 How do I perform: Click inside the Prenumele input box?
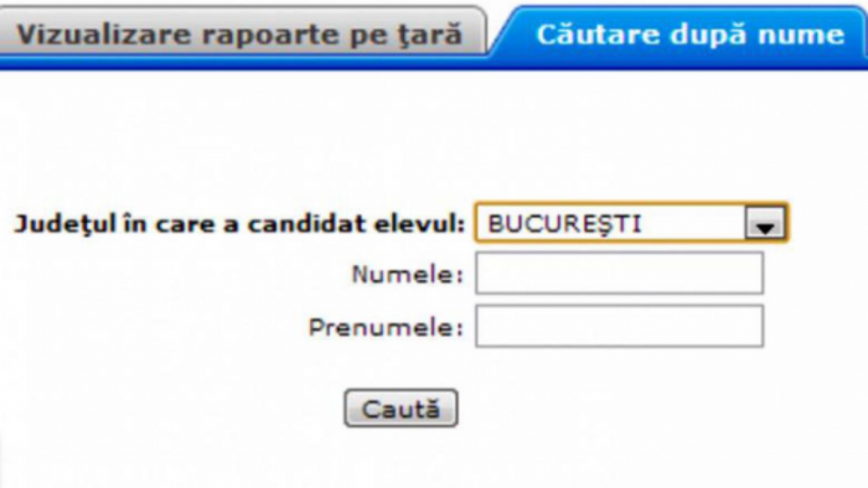click(x=618, y=326)
